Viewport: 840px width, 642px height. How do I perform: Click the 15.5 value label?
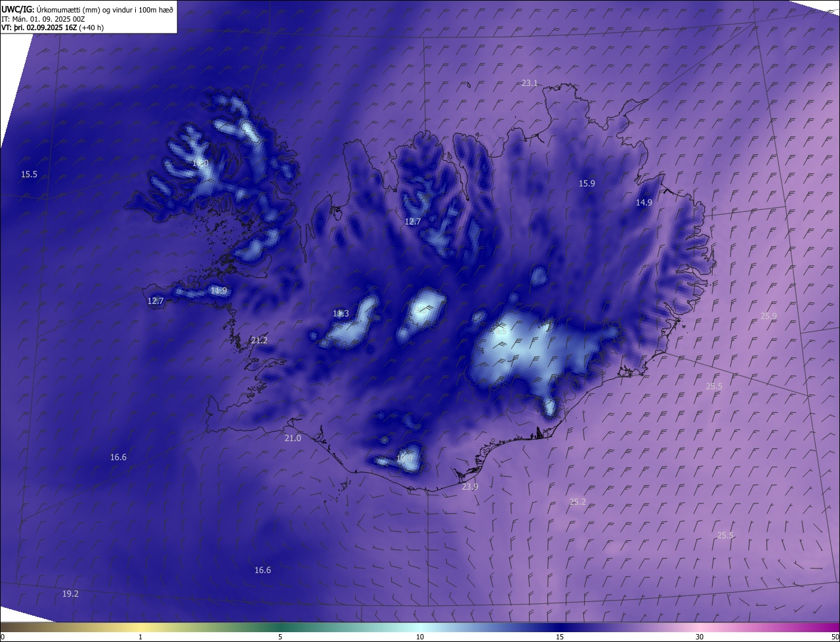[x=30, y=174]
